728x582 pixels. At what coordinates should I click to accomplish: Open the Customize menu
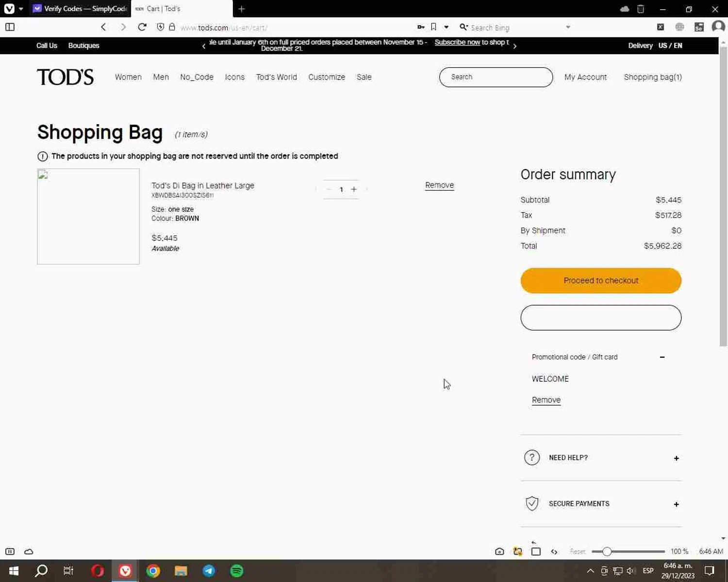327,77
